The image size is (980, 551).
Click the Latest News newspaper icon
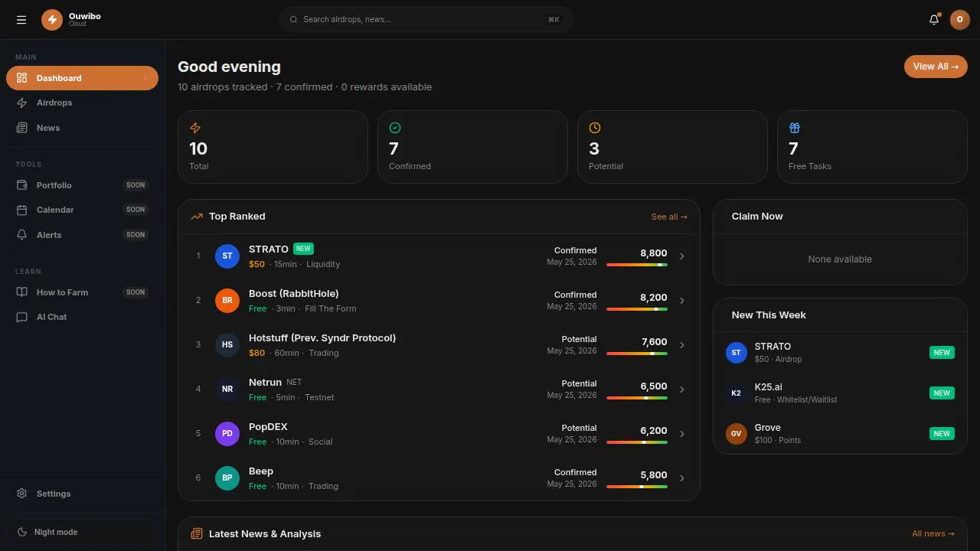[x=197, y=533]
